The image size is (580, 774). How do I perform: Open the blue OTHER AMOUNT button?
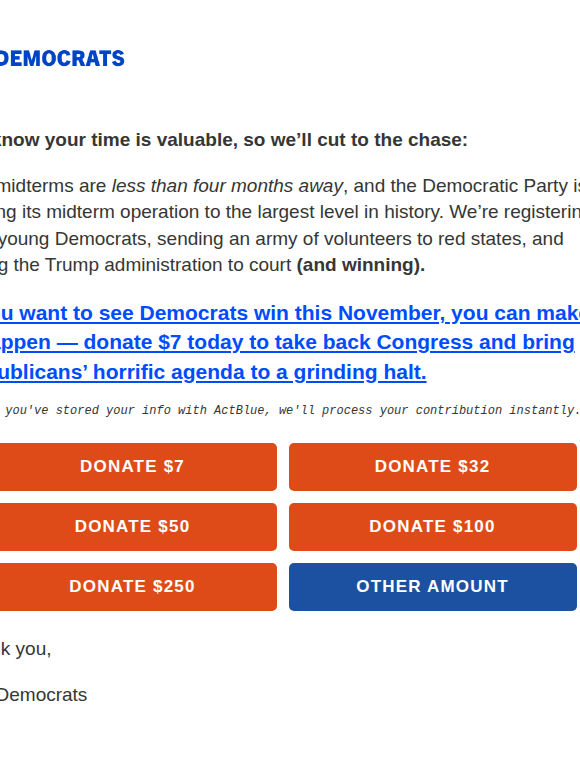tap(432, 586)
